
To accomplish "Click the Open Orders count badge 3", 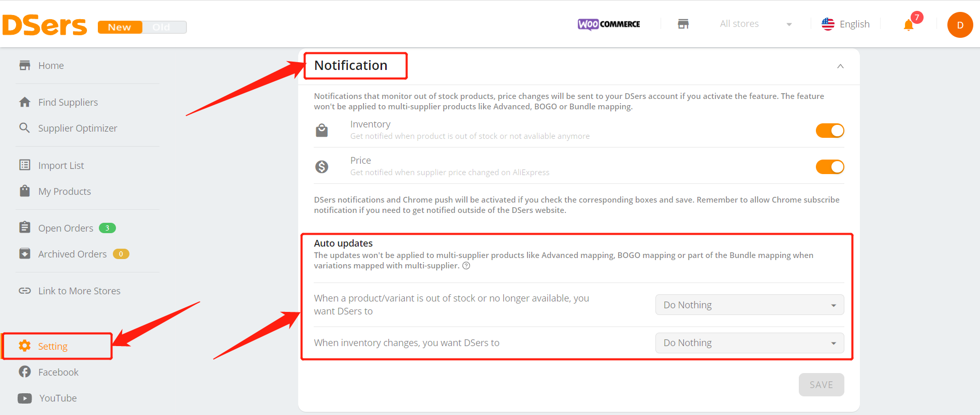I will [107, 228].
